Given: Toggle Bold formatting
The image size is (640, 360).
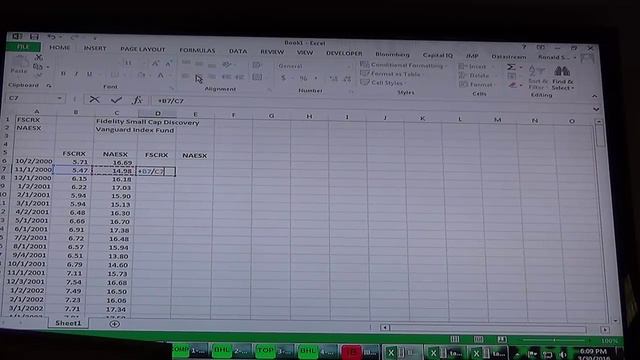Looking at the screenshot, I should click(x=63, y=73).
